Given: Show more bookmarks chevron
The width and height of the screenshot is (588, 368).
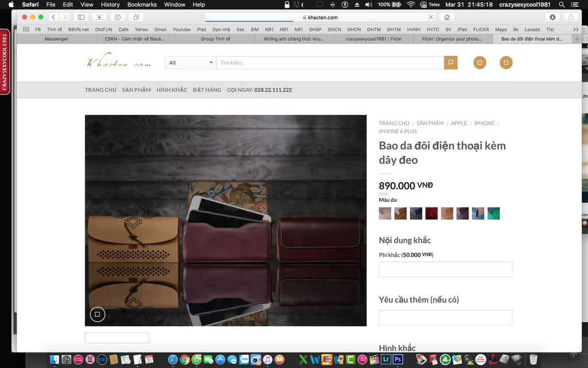Looking at the screenshot, I should coord(575,29).
